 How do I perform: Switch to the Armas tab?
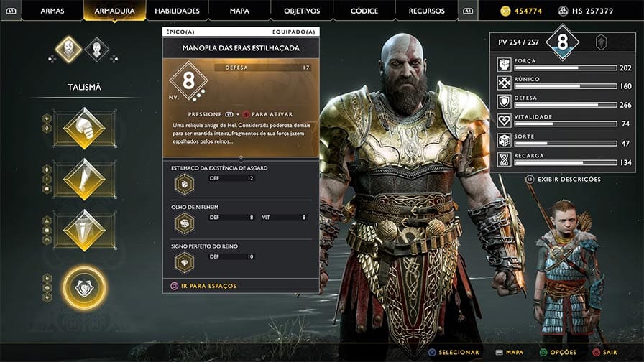tap(52, 11)
